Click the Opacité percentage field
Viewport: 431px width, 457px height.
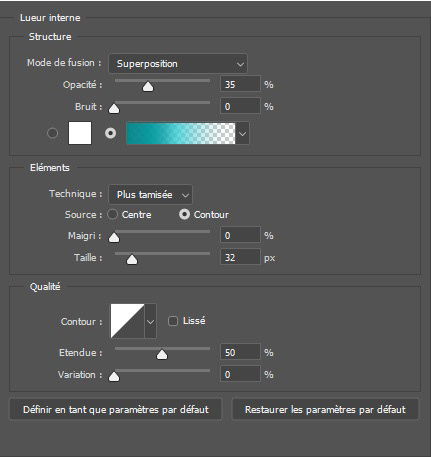pos(240,84)
